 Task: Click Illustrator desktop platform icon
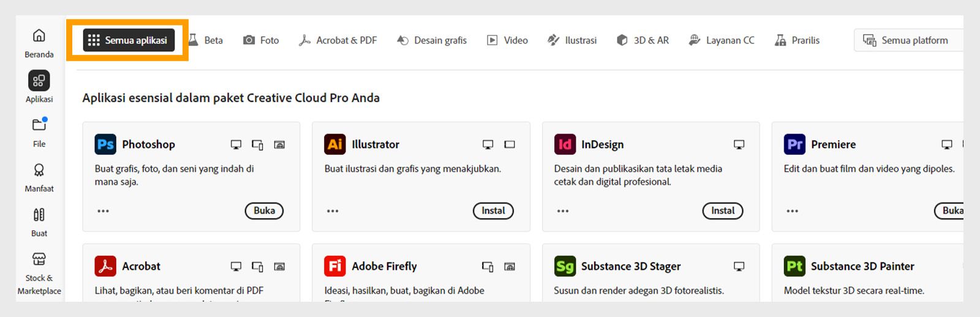pos(488,145)
